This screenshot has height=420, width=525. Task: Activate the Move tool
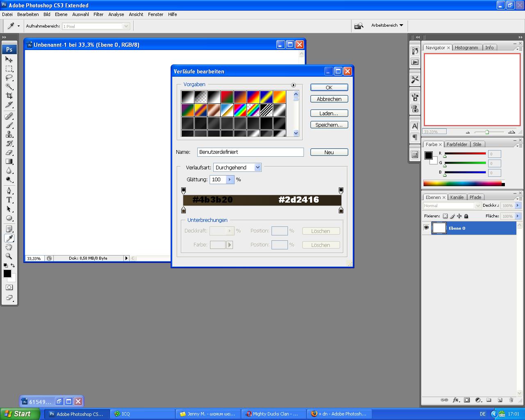click(x=9, y=59)
